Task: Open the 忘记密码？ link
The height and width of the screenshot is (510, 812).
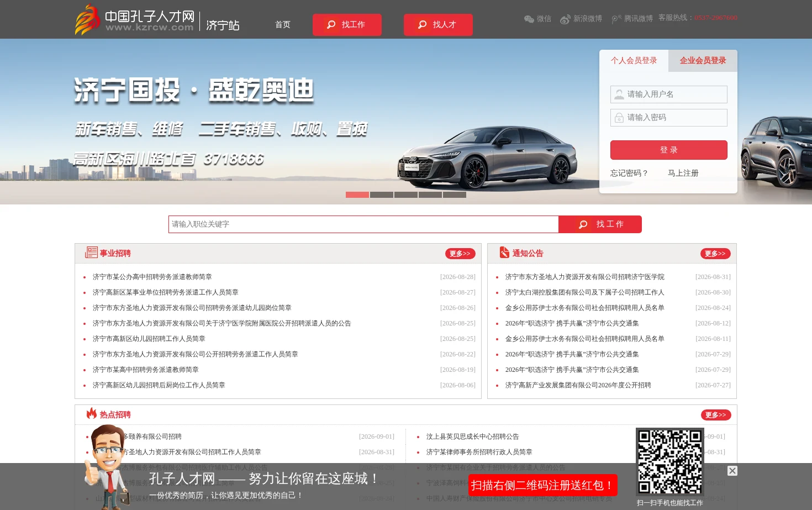Action: point(629,173)
